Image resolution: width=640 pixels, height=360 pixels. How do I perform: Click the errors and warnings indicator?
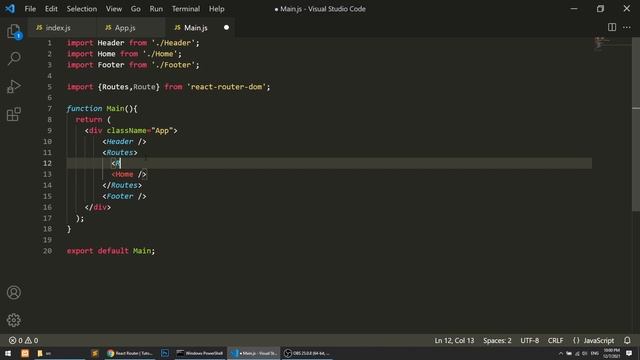click(23, 340)
